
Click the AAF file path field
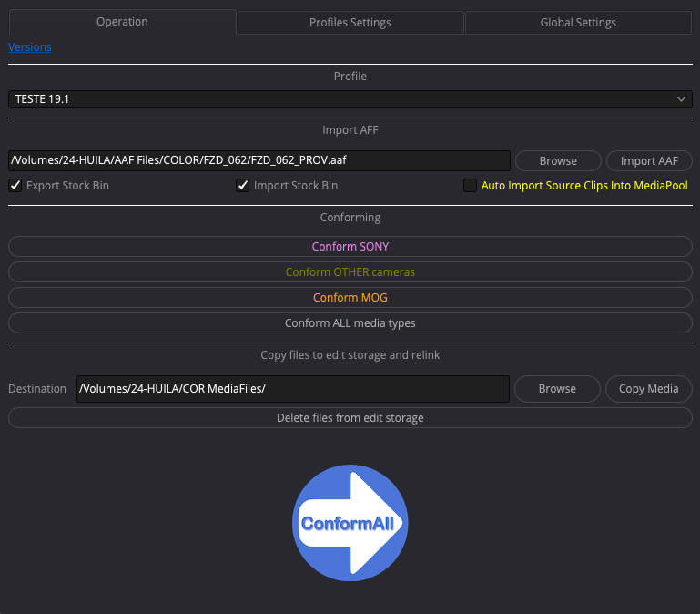[259, 161]
